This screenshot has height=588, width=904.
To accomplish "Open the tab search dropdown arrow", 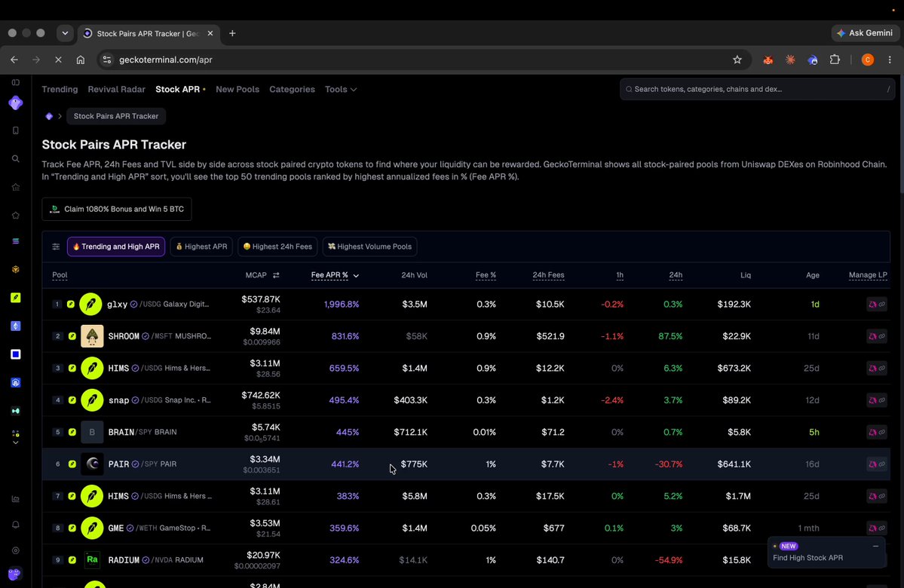I will [65, 33].
